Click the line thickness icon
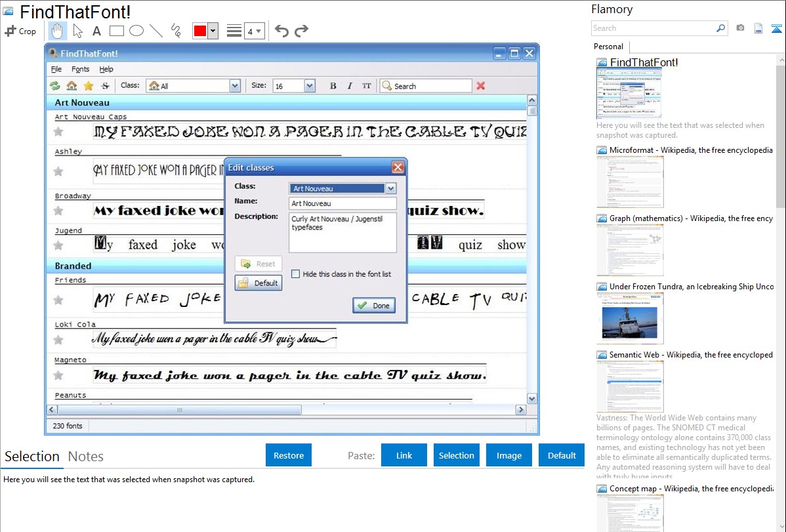The image size is (786, 532). point(234,31)
